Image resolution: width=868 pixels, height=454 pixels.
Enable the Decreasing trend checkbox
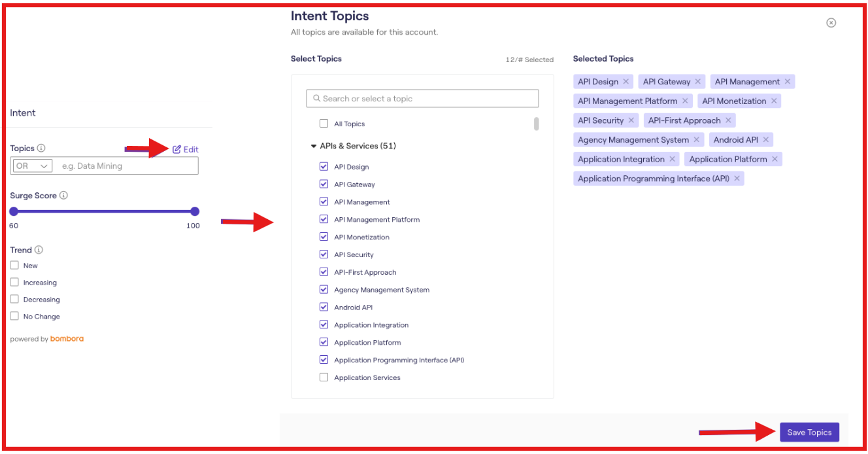[x=14, y=300]
